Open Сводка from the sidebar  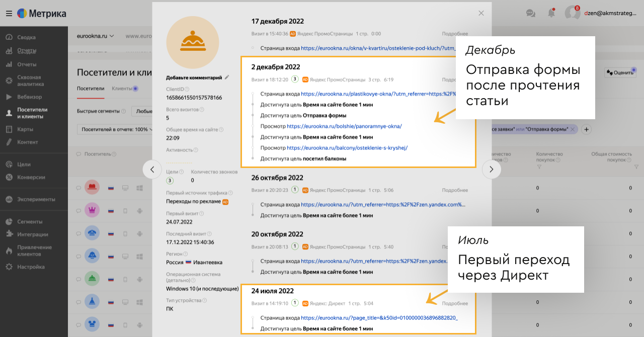click(26, 37)
